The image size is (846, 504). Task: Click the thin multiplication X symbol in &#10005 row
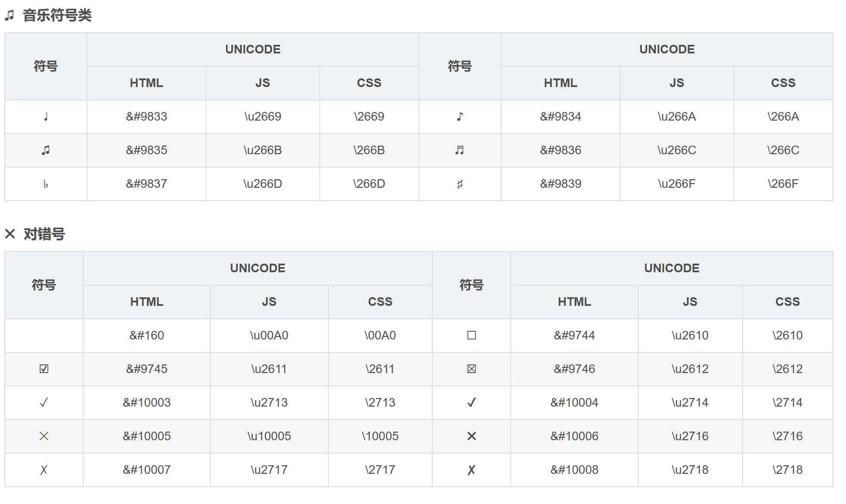44,436
